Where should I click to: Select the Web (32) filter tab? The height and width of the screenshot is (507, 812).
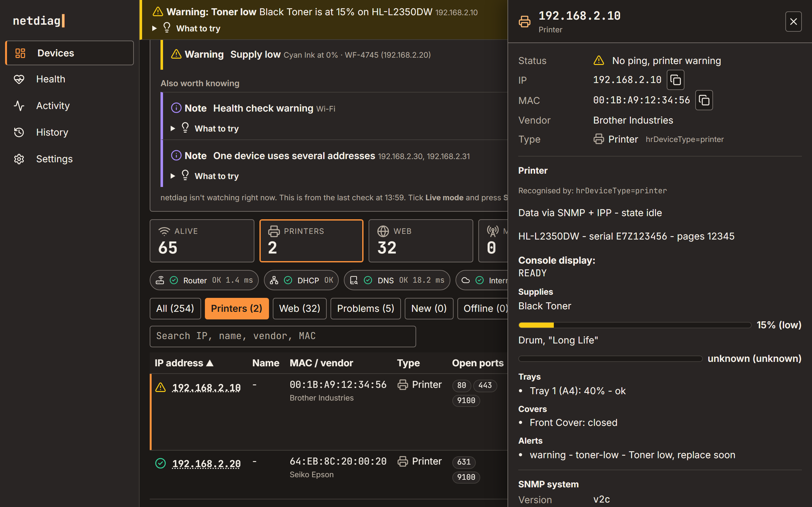[x=299, y=309]
